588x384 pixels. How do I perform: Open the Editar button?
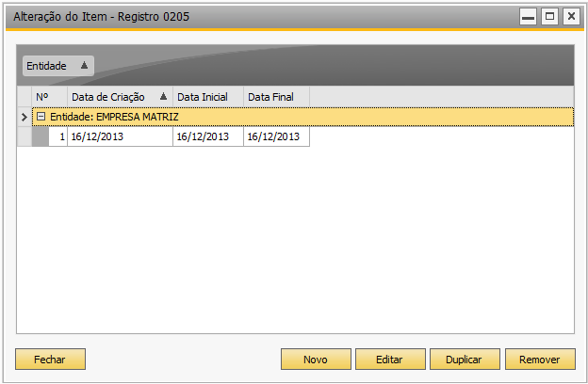click(390, 360)
